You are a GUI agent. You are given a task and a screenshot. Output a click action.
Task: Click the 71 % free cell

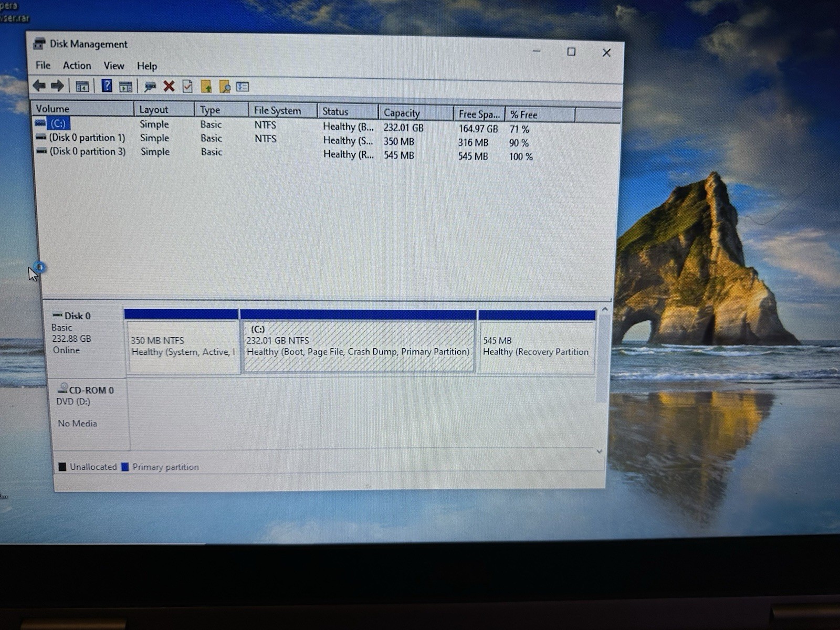pyautogui.click(x=519, y=129)
